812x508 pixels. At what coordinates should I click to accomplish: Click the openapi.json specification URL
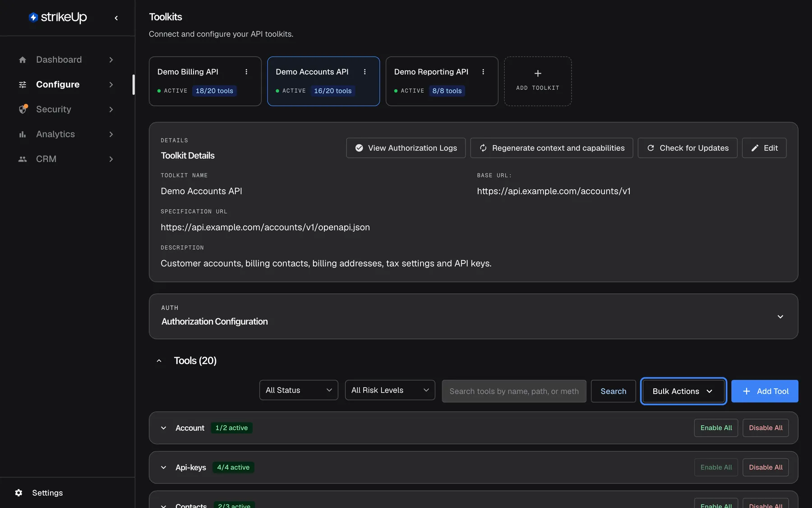265,227
